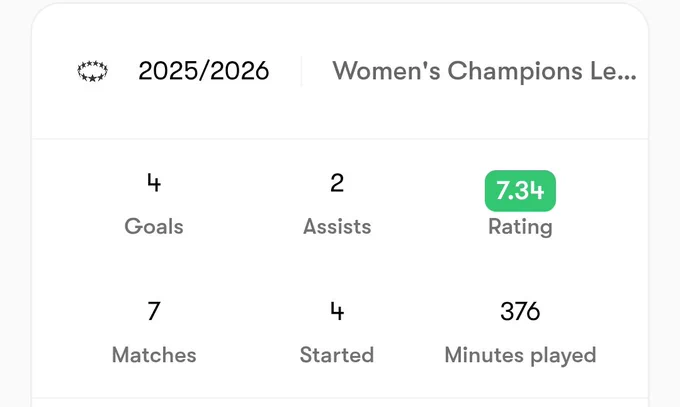Click the truncated ellipsis in the competition name
The height and width of the screenshot is (407, 680).
point(625,79)
